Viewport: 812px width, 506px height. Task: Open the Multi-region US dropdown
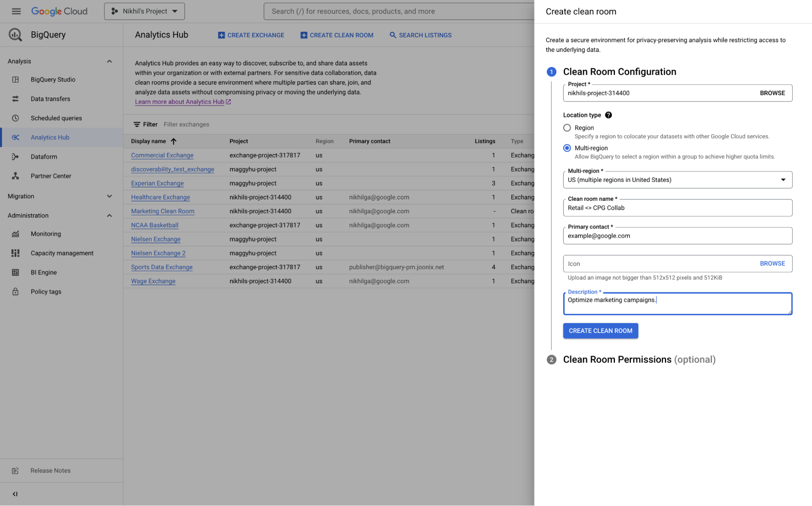click(678, 180)
